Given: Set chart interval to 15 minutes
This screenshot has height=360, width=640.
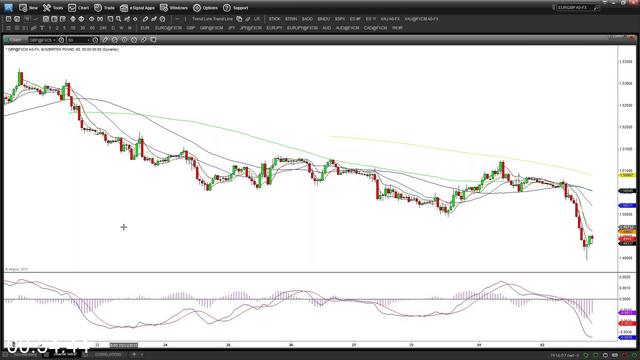Looking at the screenshot, I should [x=73, y=28].
